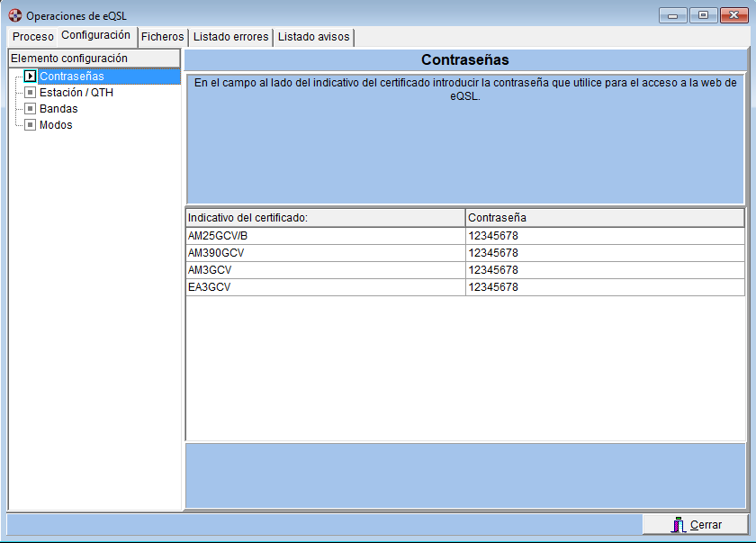Open the Listado errores tab
The image size is (756, 543).
click(230, 37)
